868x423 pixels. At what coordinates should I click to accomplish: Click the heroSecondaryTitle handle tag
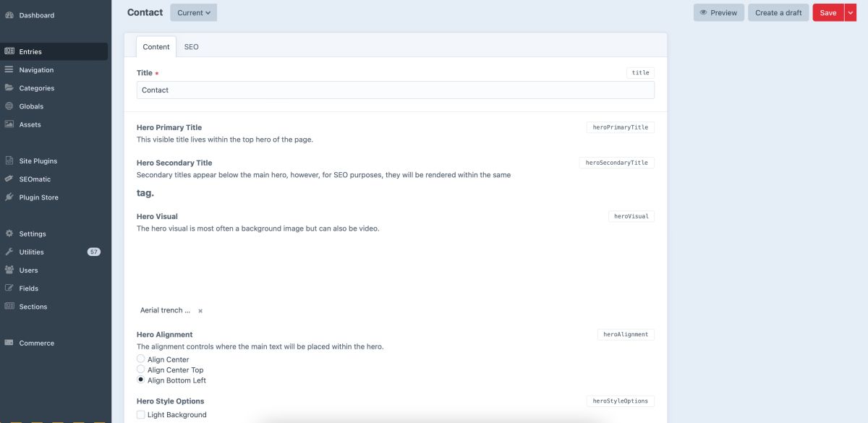617,163
